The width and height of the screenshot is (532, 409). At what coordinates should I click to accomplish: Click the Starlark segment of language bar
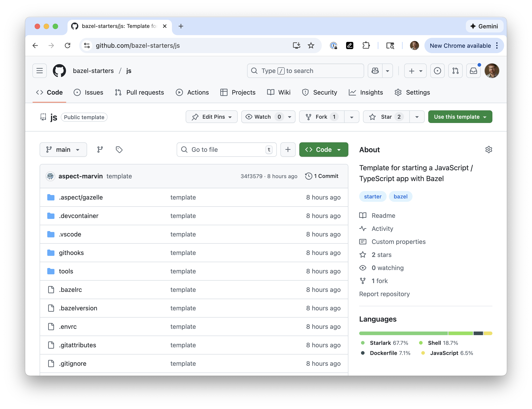pos(403,333)
